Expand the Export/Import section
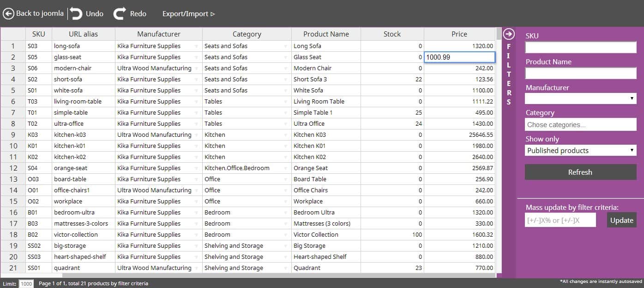 coord(189,14)
